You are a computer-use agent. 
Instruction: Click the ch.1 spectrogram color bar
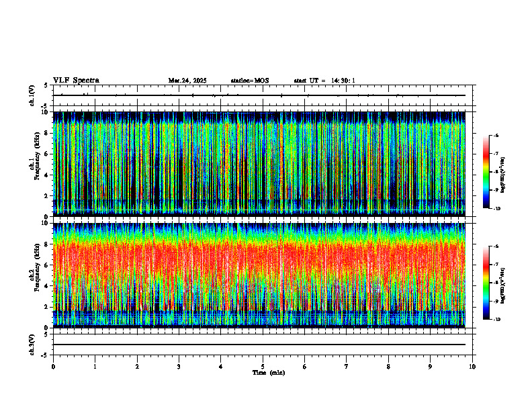point(486,172)
